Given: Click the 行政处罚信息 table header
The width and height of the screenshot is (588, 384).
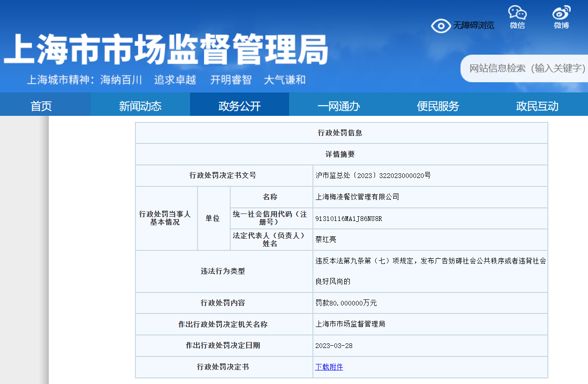Looking at the screenshot, I should [x=341, y=133].
